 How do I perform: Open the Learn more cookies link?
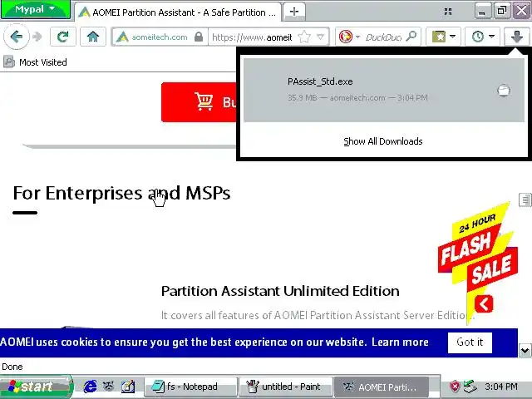(x=400, y=342)
